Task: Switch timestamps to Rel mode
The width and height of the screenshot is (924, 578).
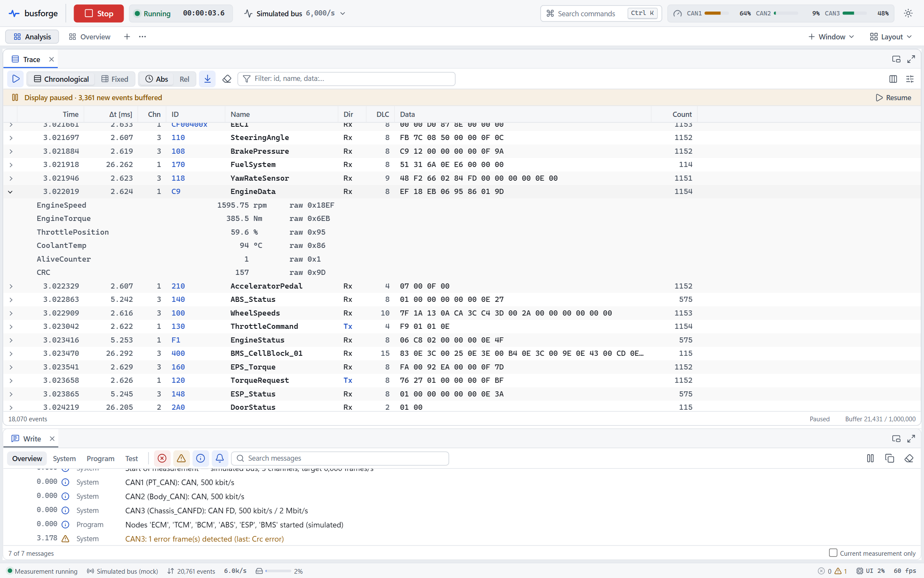Action: click(x=184, y=79)
